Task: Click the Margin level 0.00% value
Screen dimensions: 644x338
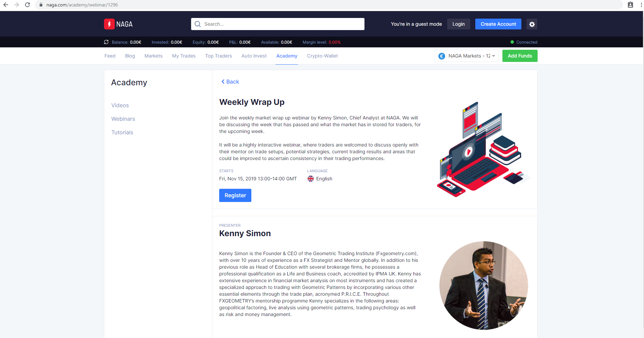Action: tap(335, 42)
